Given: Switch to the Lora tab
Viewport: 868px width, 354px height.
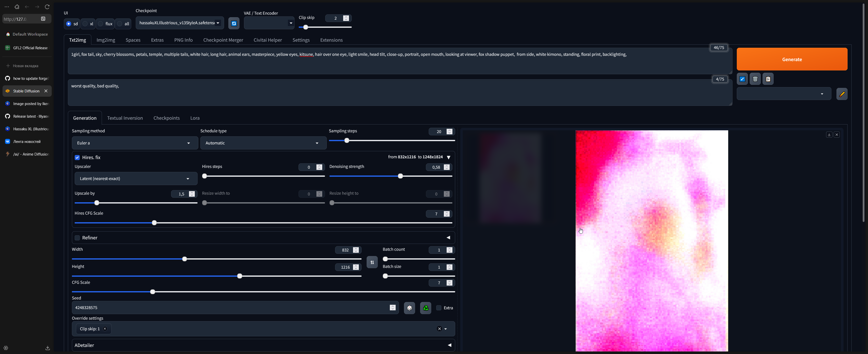Looking at the screenshot, I should coord(195,118).
